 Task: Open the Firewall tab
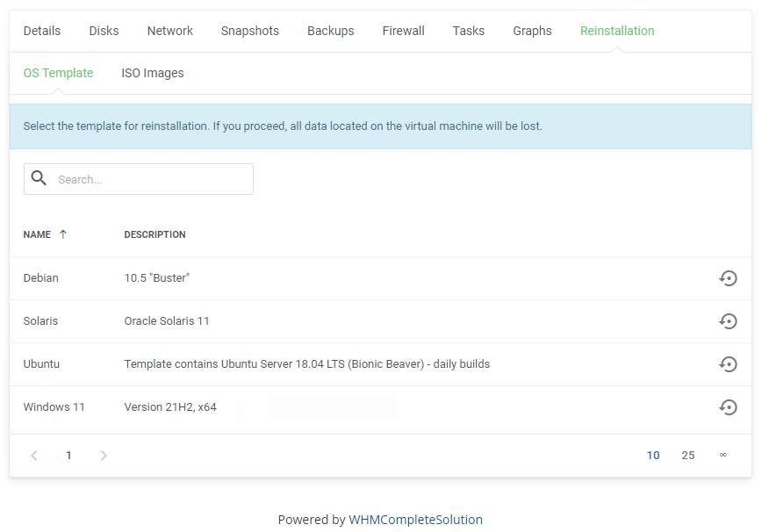403,31
